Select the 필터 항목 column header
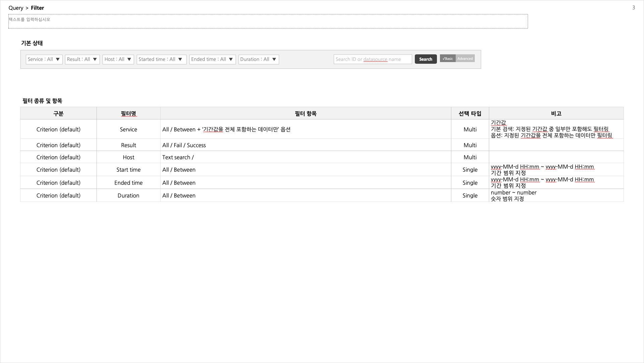Viewport: 644px width, 363px height. (x=306, y=113)
